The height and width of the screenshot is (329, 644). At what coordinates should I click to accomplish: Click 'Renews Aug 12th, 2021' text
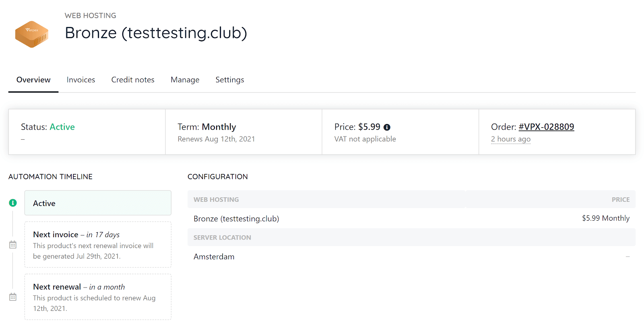tap(216, 139)
